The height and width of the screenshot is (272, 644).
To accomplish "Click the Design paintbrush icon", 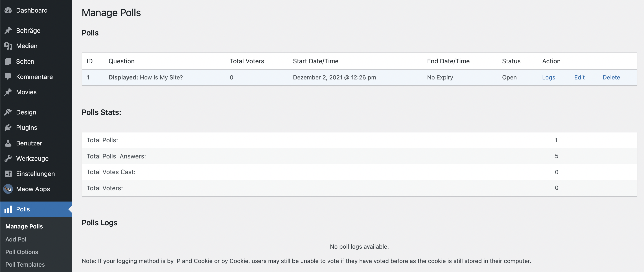I will point(8,112).
